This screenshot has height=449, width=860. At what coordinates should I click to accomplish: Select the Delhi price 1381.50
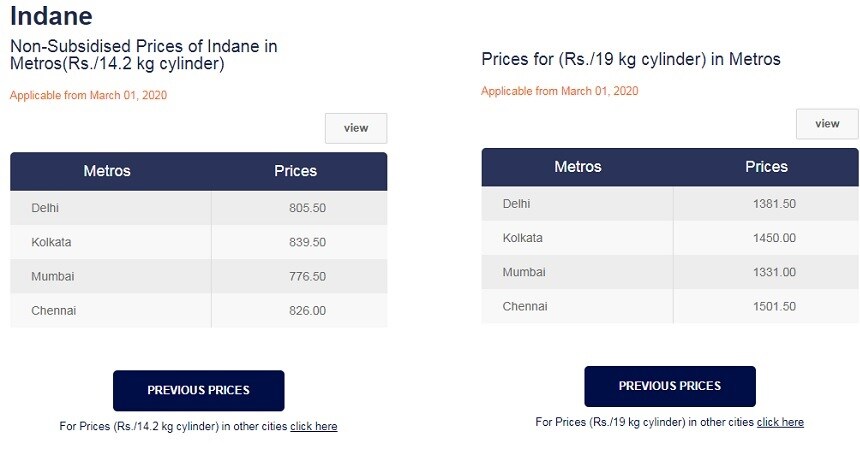point(774,204)
